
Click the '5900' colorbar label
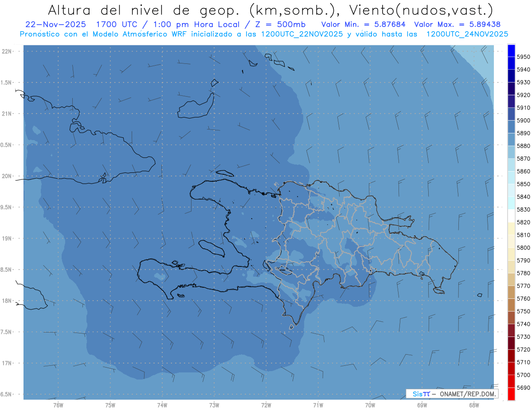523,120
